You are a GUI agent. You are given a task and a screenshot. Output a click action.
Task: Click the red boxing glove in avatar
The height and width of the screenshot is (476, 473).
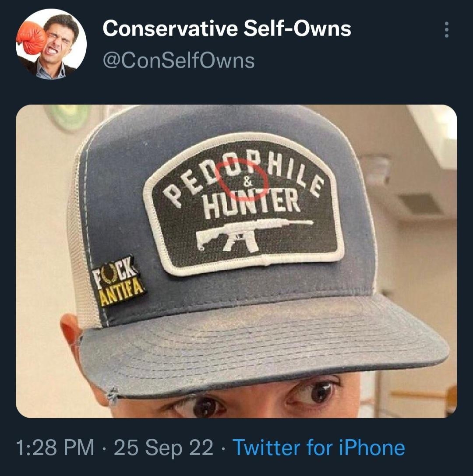[x=31, y=40]
